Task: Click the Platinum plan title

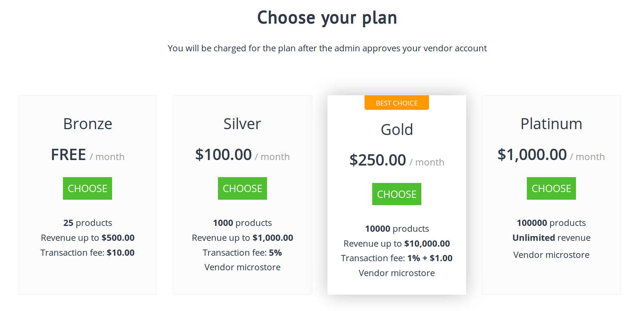Action: pos(551,124)
